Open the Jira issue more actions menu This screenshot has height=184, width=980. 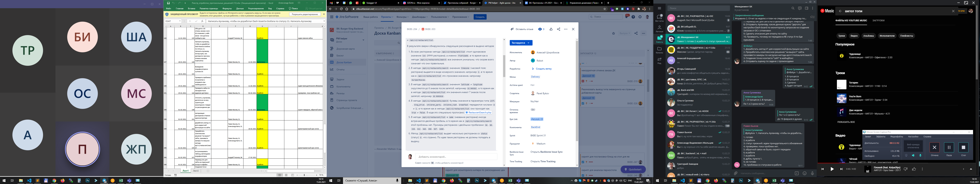pyautogui.click(x=566, y=29)
